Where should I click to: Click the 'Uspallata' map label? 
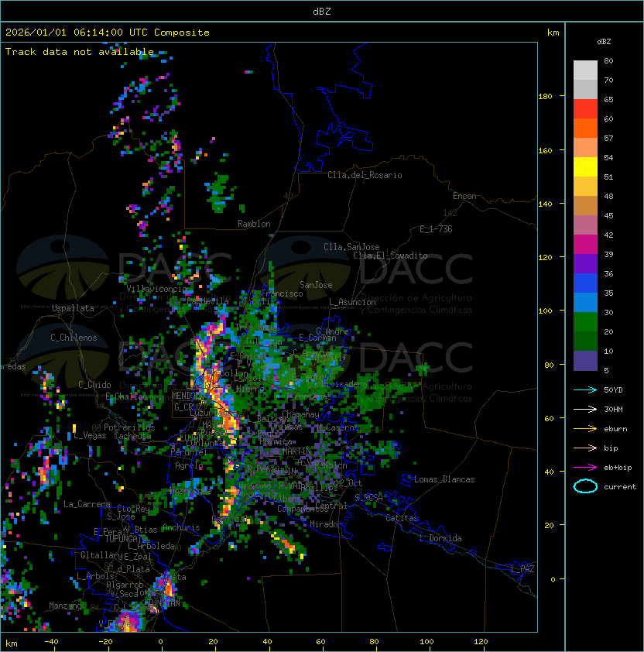pyautogui.click(x=73, y=308)
